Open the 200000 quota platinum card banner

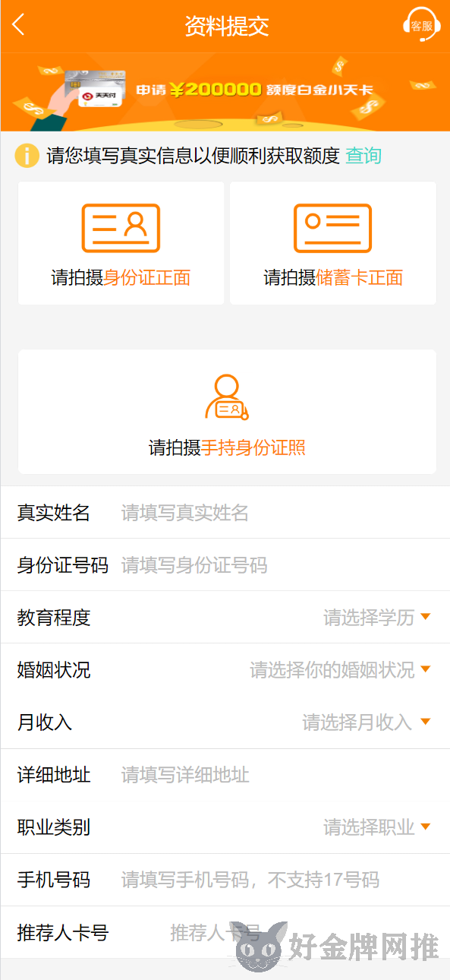225,92
